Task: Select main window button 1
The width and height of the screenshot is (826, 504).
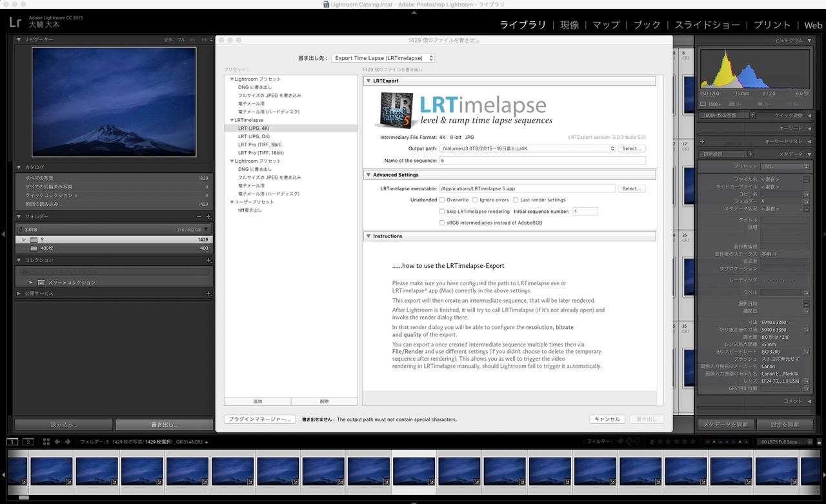Action: point(12,441)
